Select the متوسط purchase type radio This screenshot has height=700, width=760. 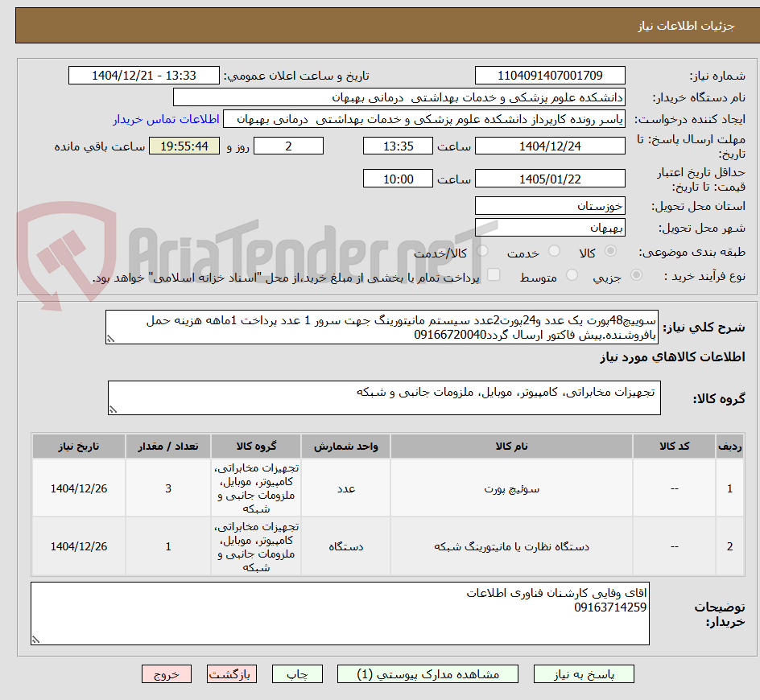click(x=572, y=275)
